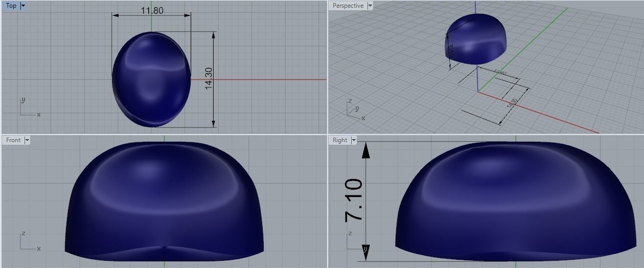
Task: Select the 7.10 dimension text in Right view
Action: (x=354, y=200)
